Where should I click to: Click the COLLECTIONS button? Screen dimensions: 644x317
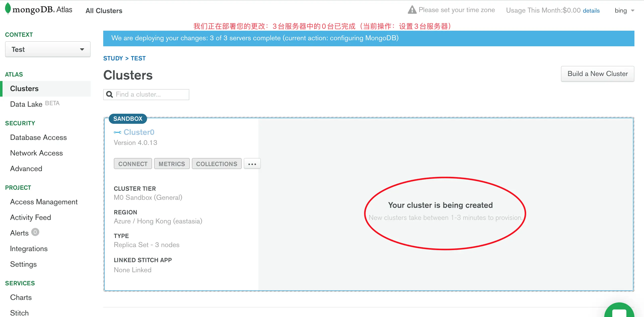(x=217, y=164)
